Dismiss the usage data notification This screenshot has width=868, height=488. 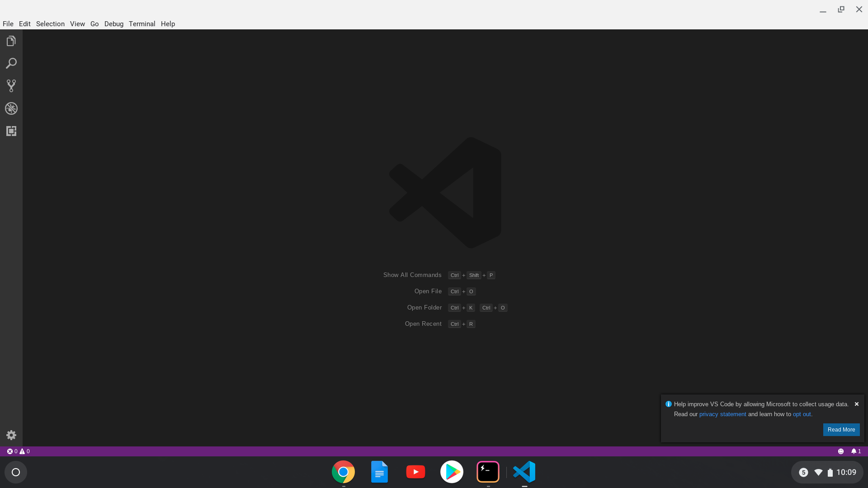(x=857, y=404)
